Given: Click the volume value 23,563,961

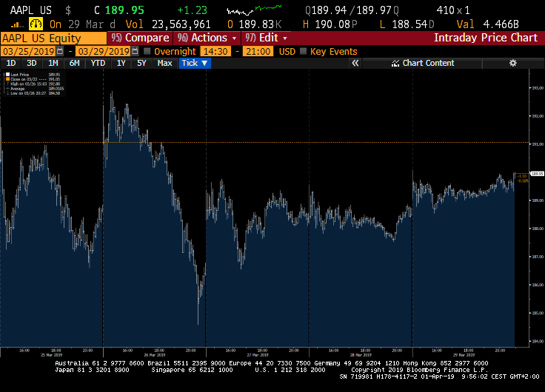Looking at the screenshot, I should click(x=181, y=24).
